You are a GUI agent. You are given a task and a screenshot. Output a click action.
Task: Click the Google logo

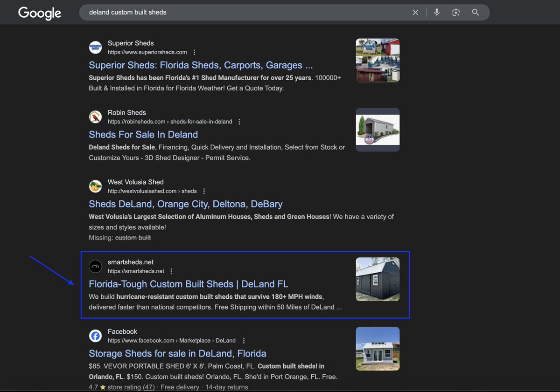pos(40,13)
